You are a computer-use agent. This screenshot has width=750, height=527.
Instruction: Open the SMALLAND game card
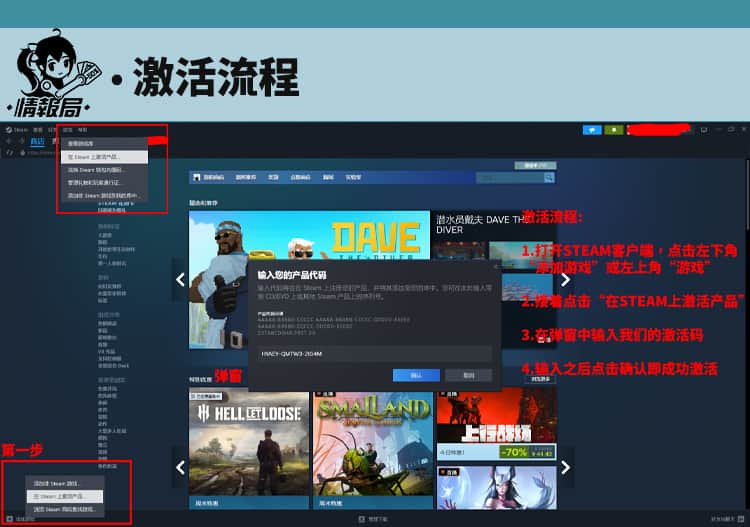[x=373, y=449]
